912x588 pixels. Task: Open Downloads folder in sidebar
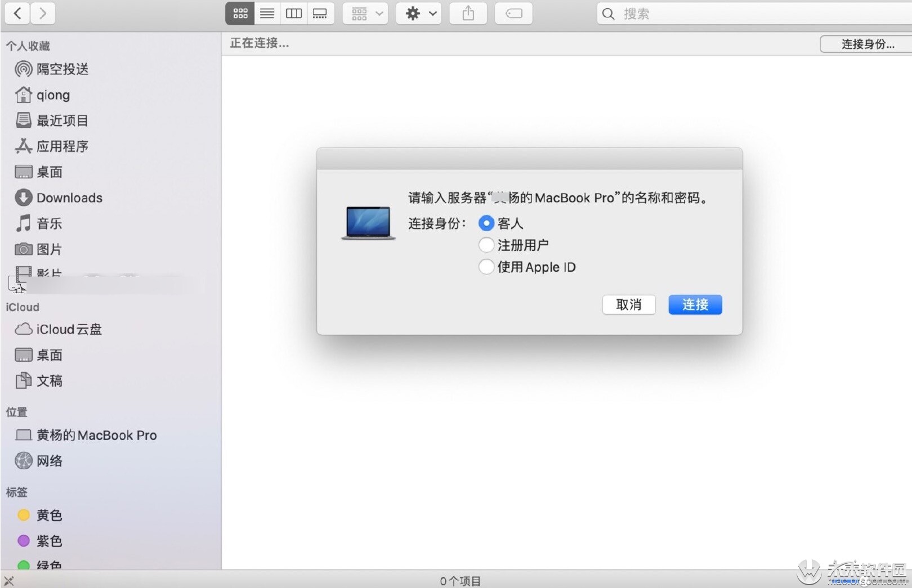(59, 198)
